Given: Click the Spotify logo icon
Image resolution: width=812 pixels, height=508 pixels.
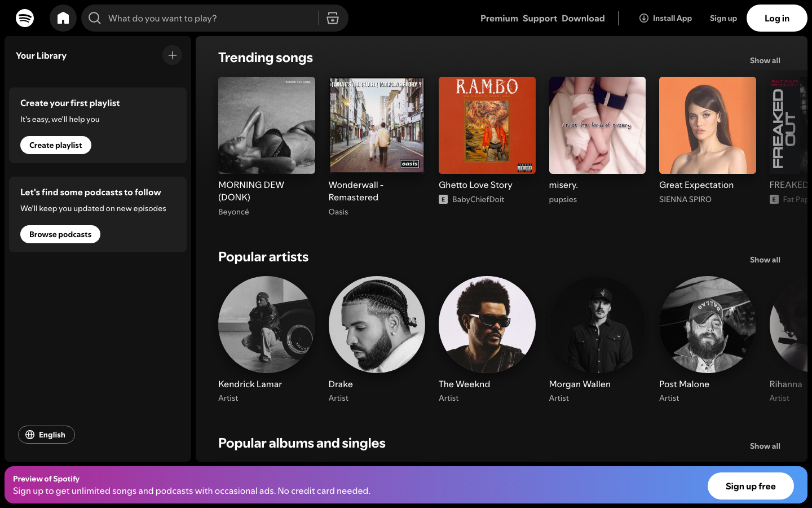Looking at the screenshot, I should tap(25, 18).
